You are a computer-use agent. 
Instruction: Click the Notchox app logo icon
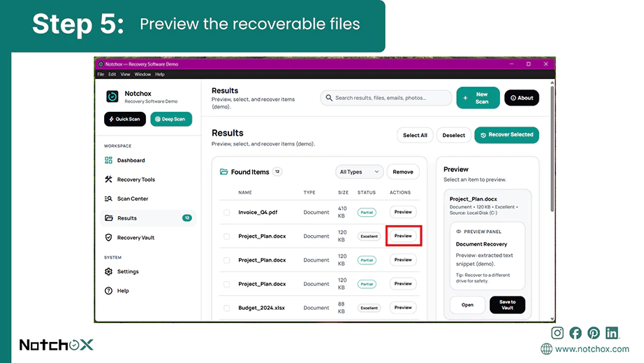(112, 97)
